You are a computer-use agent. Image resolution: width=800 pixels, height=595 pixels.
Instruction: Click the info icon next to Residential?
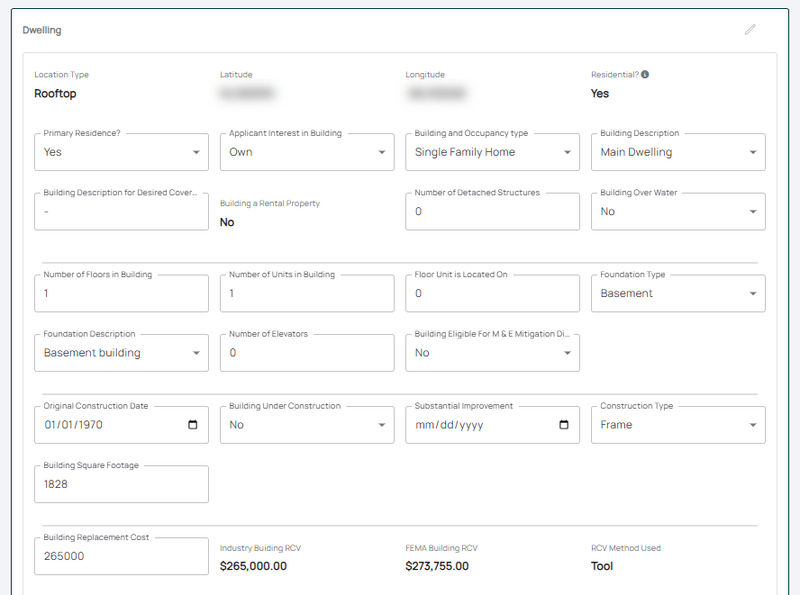(644, 74)
